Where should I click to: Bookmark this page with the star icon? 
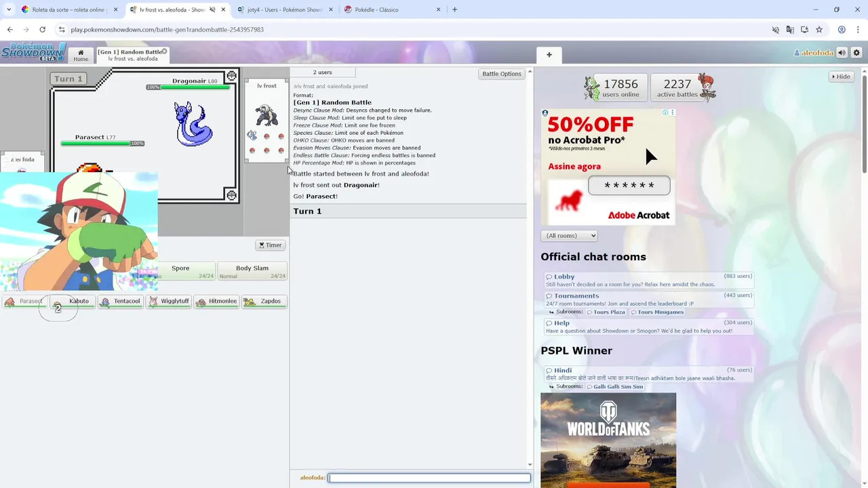pyautogui.click(x=819, y=30)
